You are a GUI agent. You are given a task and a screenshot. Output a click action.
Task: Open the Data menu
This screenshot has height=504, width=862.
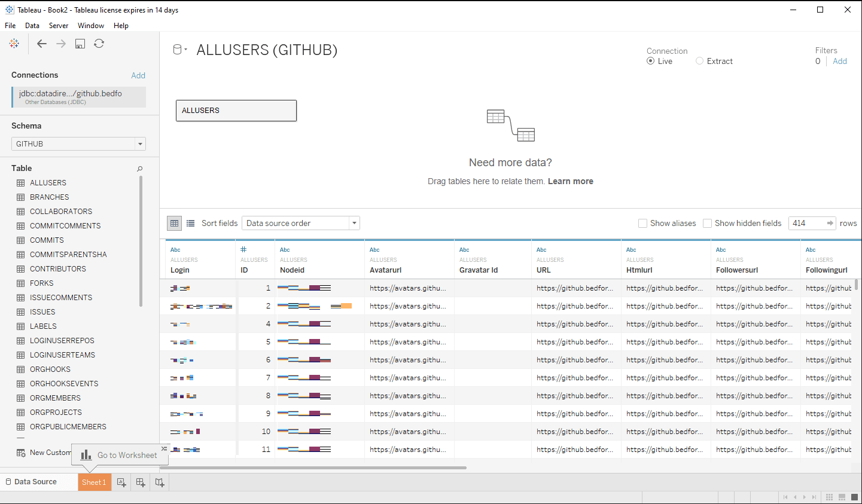[32, 26]
